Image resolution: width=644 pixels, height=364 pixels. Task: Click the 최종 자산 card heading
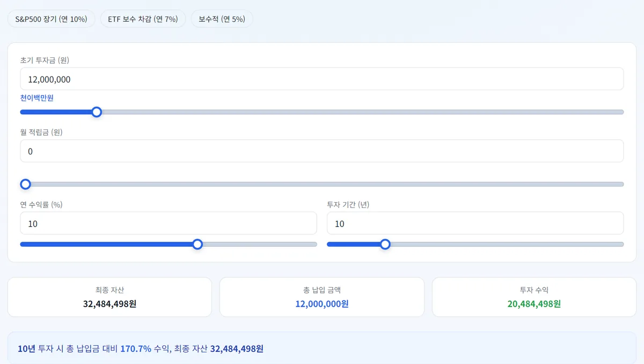click(x=109, y=290)
